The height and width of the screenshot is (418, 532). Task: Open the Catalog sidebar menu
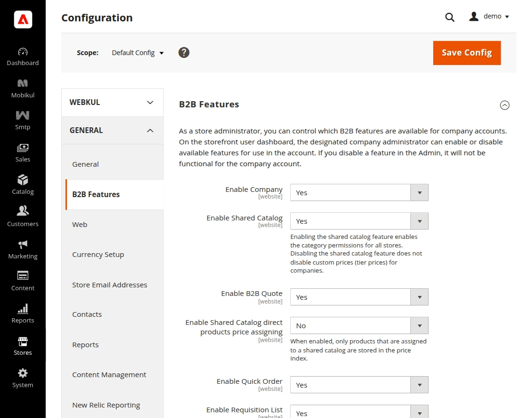tap(23, 185)
